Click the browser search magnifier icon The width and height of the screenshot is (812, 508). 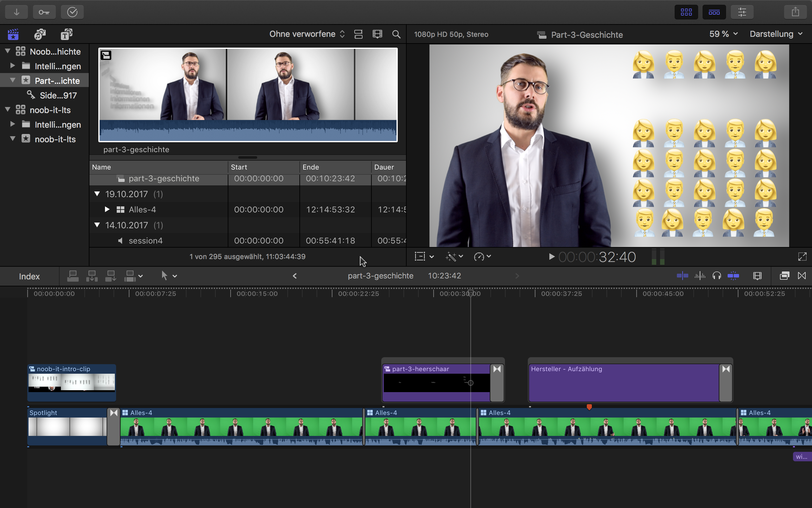[x=396, y=34]
